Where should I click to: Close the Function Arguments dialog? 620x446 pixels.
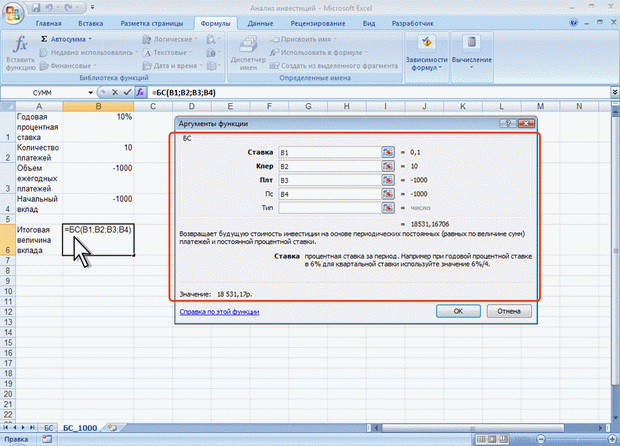click(x=526, y=124)
